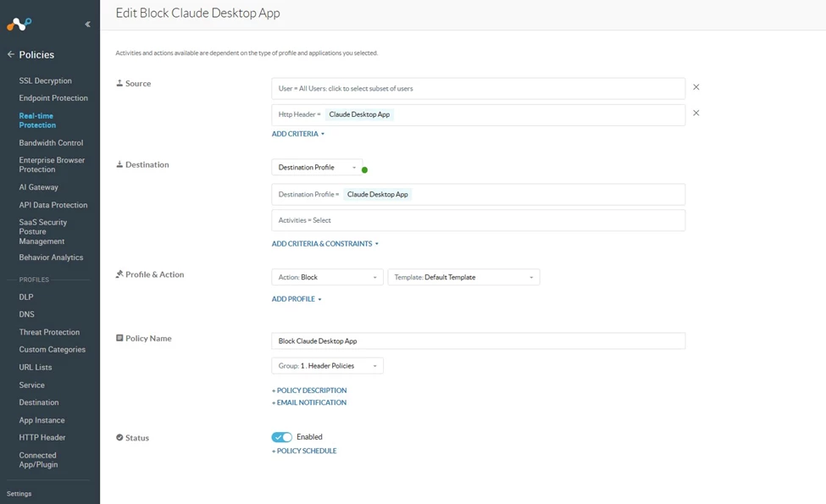The height and width of the screenshot is (504, 826).
Task: Open Endpoint Protection in the sidebar
Action: pos(53,98)
